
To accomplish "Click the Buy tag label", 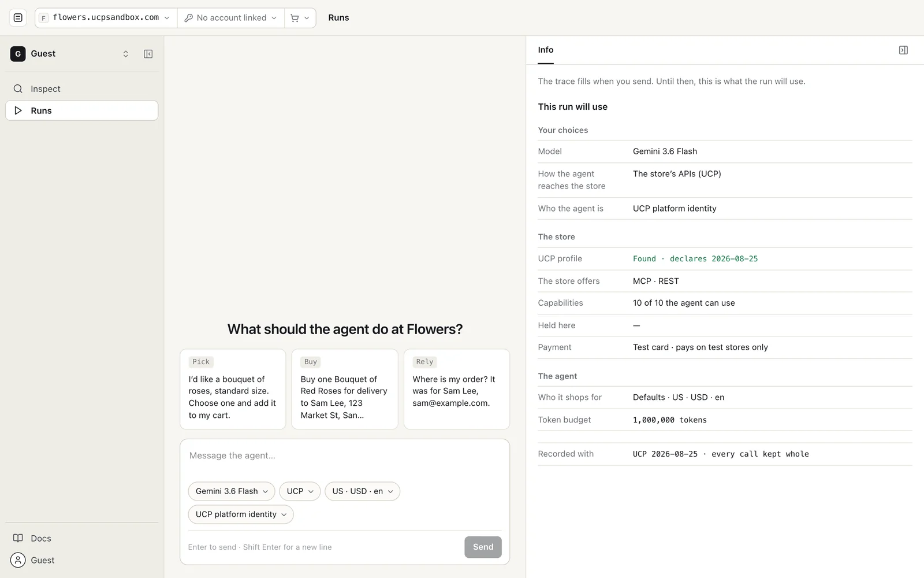I will [x=311, y=362].
